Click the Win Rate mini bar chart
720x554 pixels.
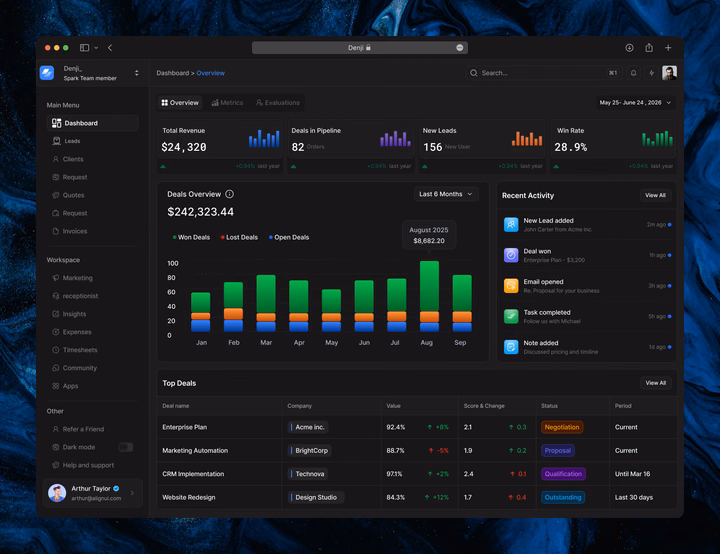coord(658,138)
